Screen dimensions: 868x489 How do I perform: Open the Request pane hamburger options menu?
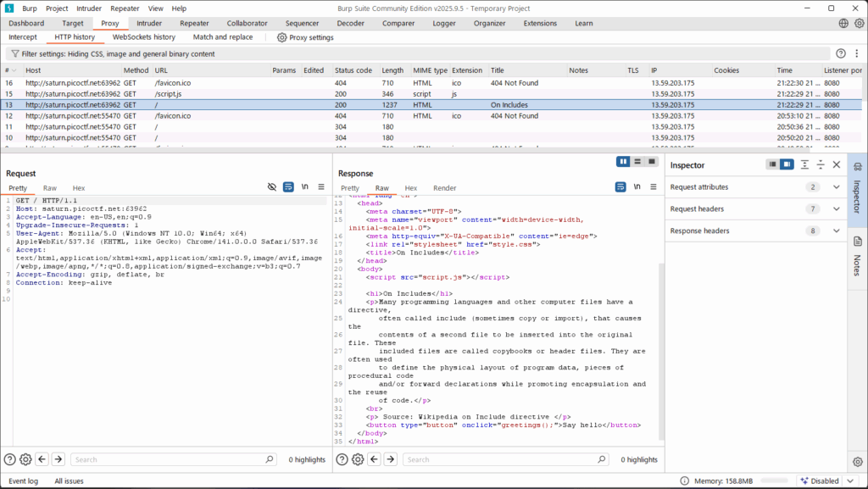[321, 186]
